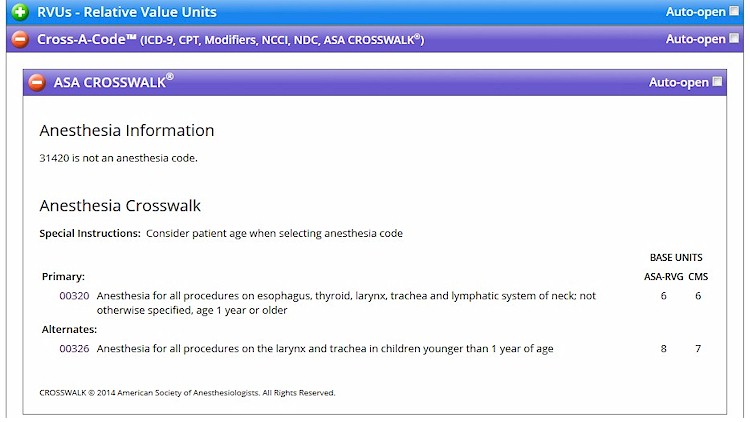This screenshot has height=422, width=750.
Task: Select the Primary: label
Action: pyautogui.click(x=63, y=277)
